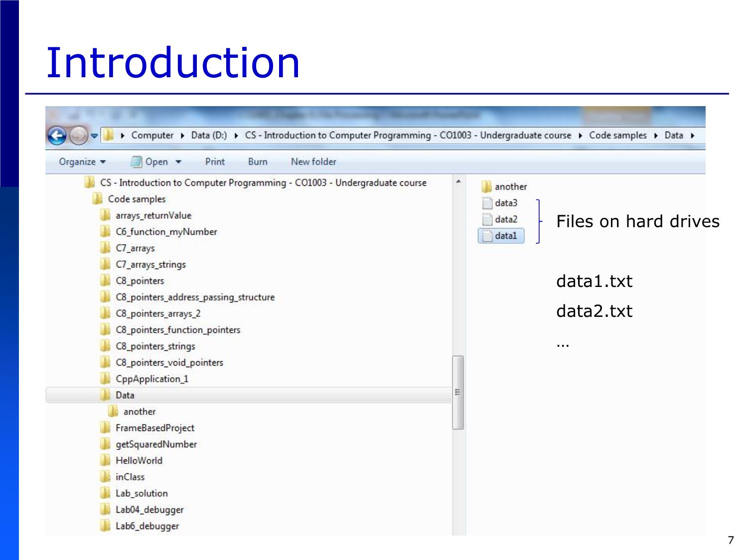Click Burn in the toolbar
This screenshot has width=747, height=560.
click(x=258, y=162)
